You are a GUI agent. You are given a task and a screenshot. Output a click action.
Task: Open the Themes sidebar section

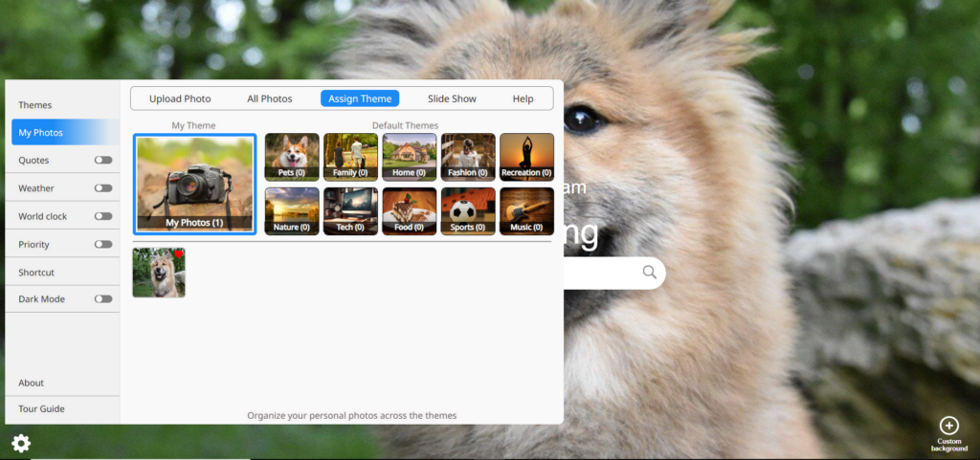point(35,105)
